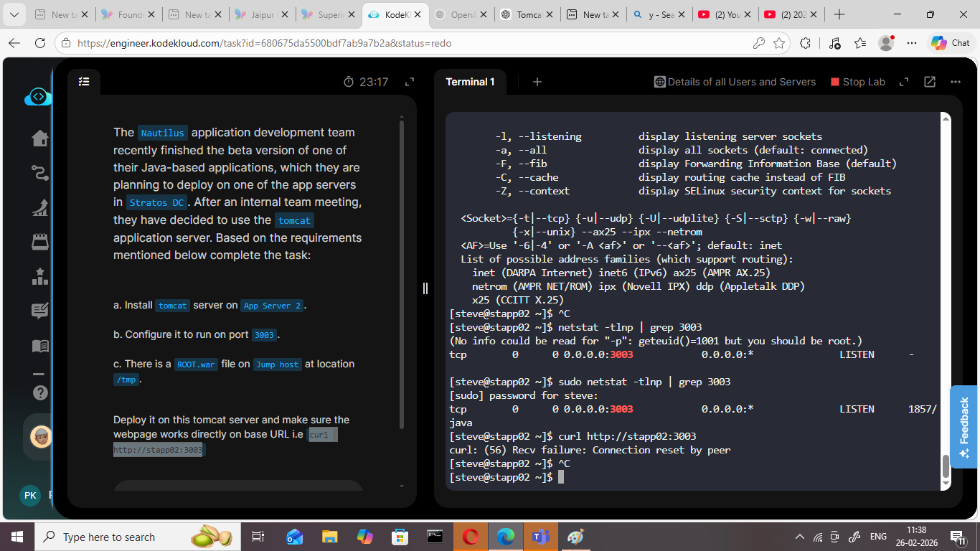
Task: Open a new browser tab
Action: (839, 14)
